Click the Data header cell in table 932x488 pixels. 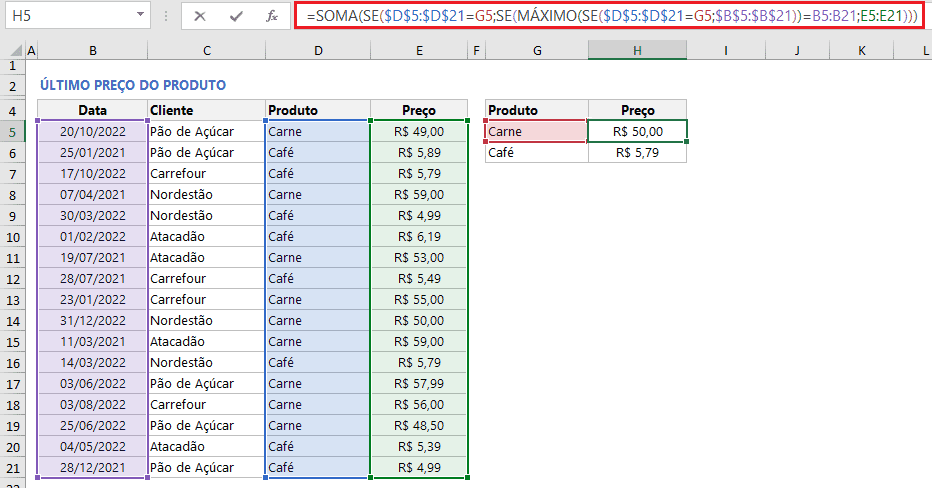[92, 110]
